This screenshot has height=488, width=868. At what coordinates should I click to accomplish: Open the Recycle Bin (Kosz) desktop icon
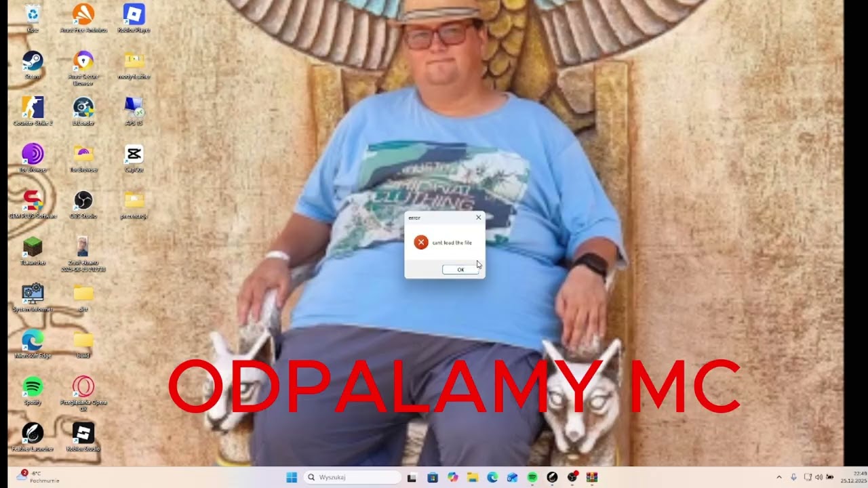33,18
